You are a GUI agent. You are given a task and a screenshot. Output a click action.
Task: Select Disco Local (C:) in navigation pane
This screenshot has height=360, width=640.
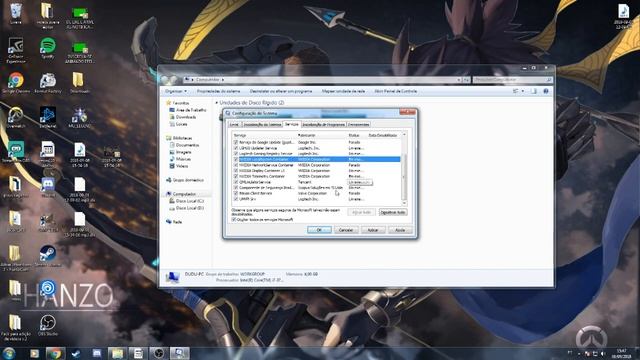187,201
